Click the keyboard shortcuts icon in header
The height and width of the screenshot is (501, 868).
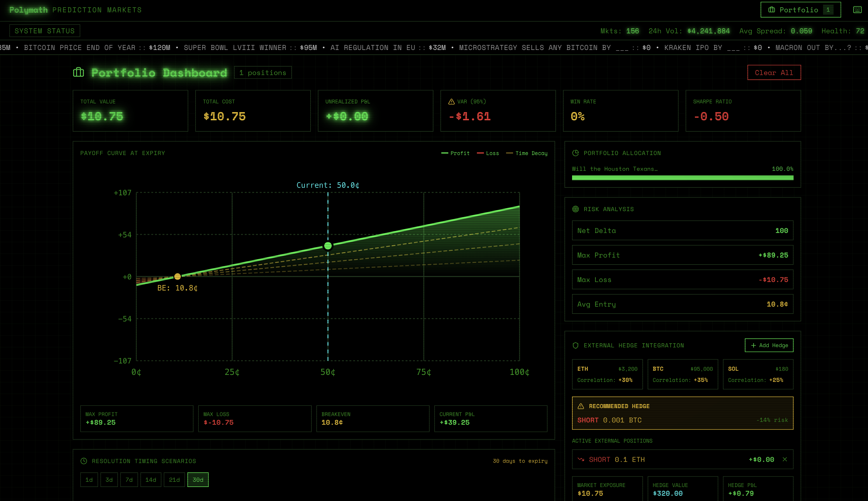point(857,10)
